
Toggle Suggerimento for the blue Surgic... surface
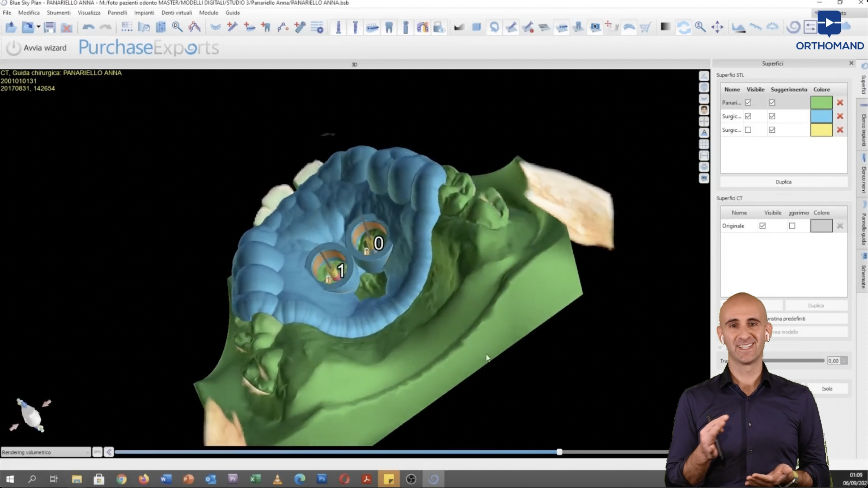click(772, 116)
